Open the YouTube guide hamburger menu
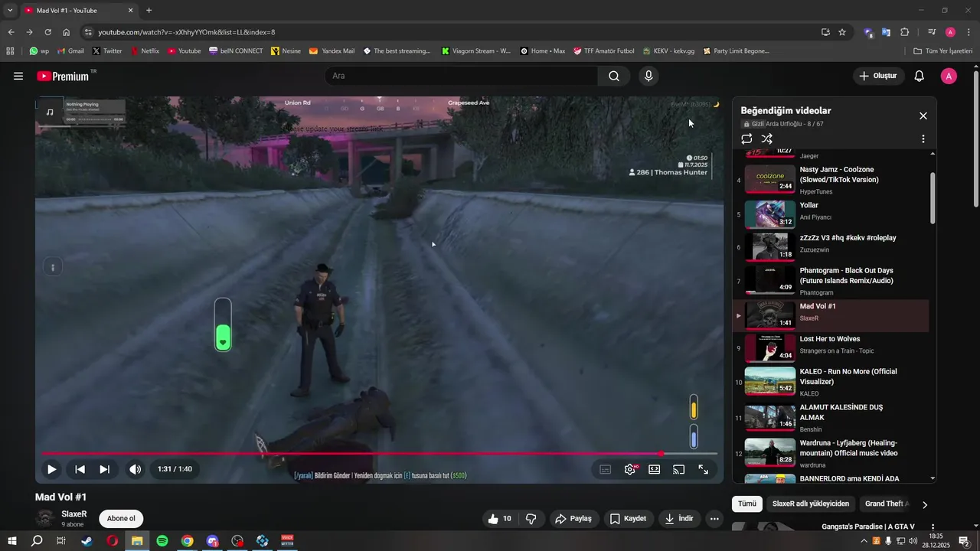 [18, 76]
